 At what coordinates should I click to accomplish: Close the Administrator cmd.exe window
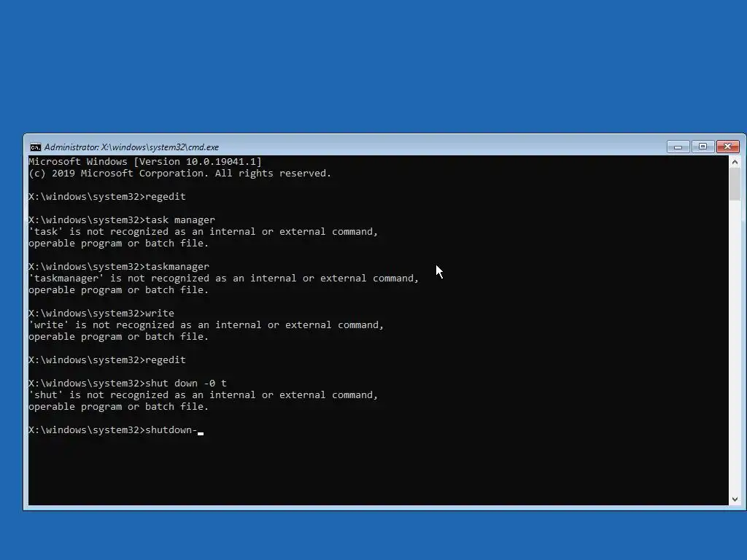[728, 147]
